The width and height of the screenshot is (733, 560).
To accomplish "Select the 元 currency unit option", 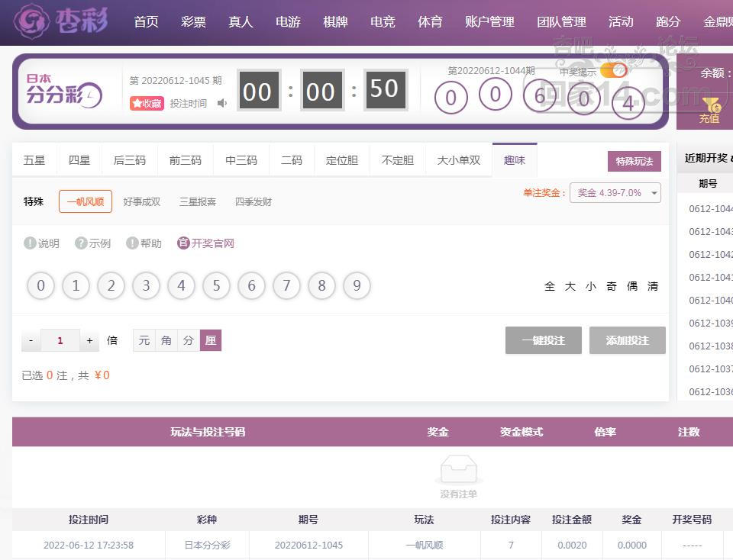I will 144,340.
